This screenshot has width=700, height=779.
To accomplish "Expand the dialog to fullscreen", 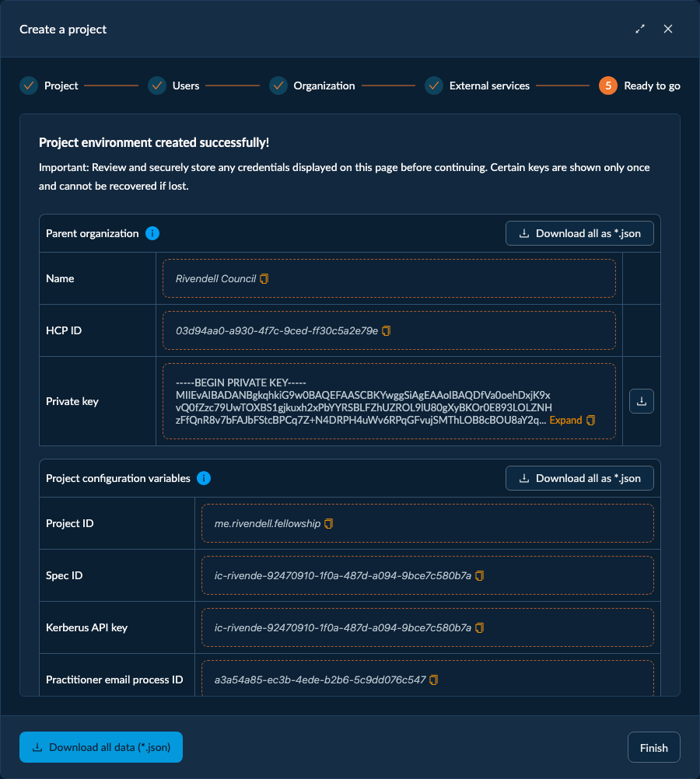I will point(640,30).
